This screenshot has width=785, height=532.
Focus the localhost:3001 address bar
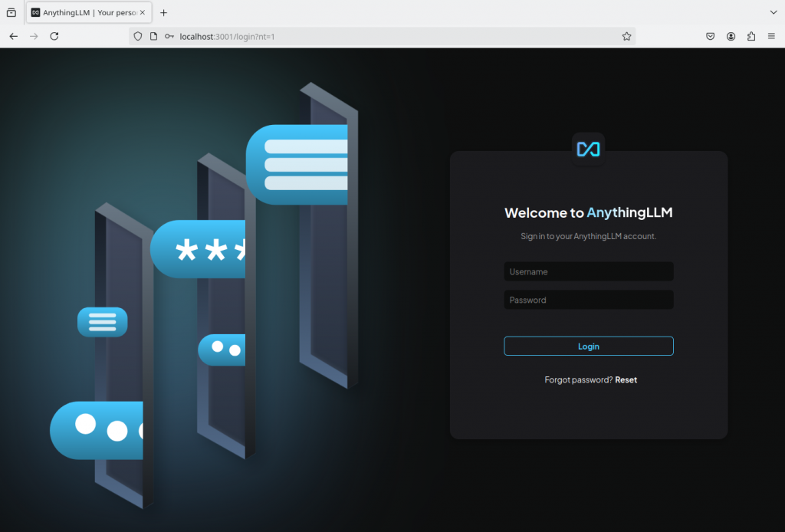tap(383, 36)
